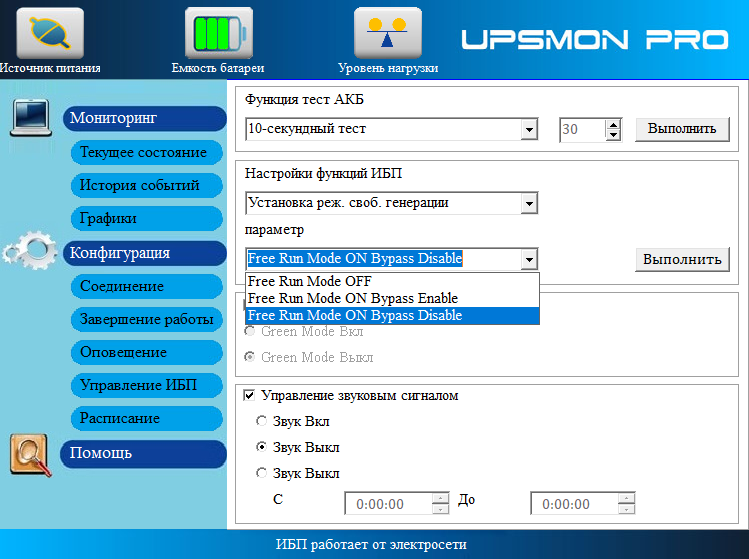This screenshot has height=559, width=749.
Task: Click the До end time field
Action: click(x=574, y=504)
